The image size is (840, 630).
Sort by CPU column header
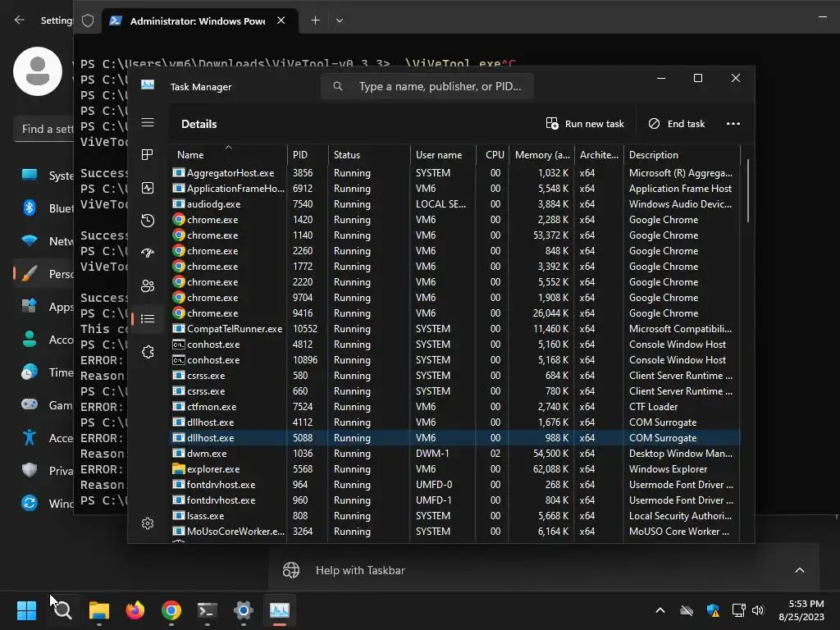492,155
